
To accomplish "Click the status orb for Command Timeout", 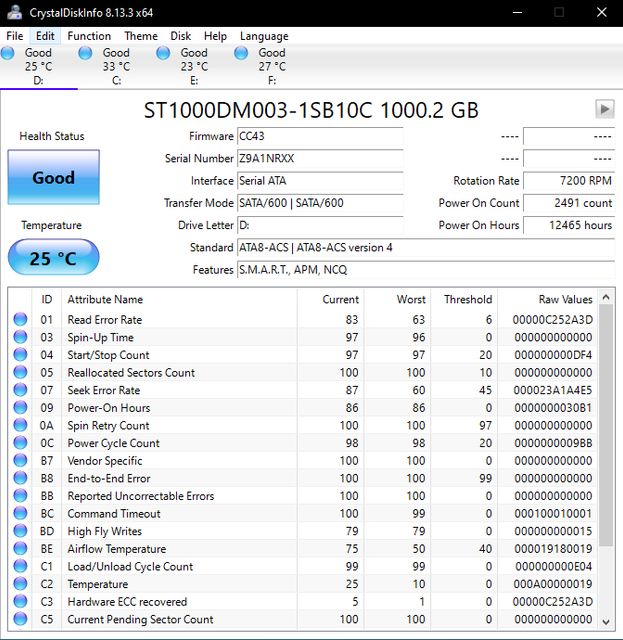I will click(20, 513).
